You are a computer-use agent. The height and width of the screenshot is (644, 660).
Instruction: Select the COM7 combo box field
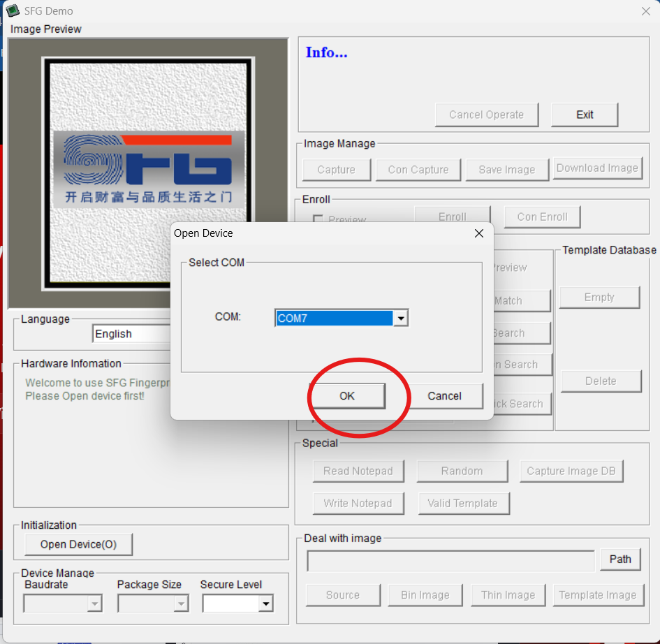coord(341,318)
